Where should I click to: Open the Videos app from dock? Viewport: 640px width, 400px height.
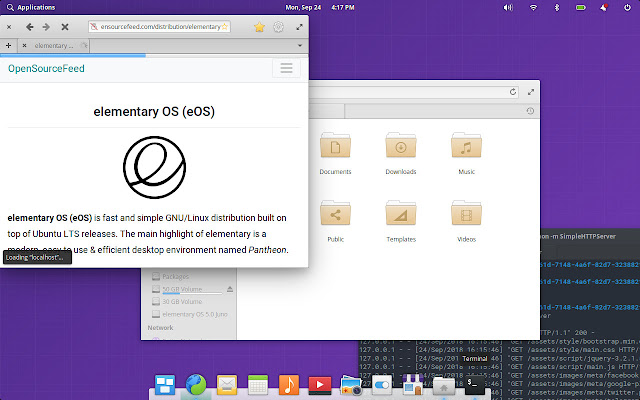[x=320, y=384]
